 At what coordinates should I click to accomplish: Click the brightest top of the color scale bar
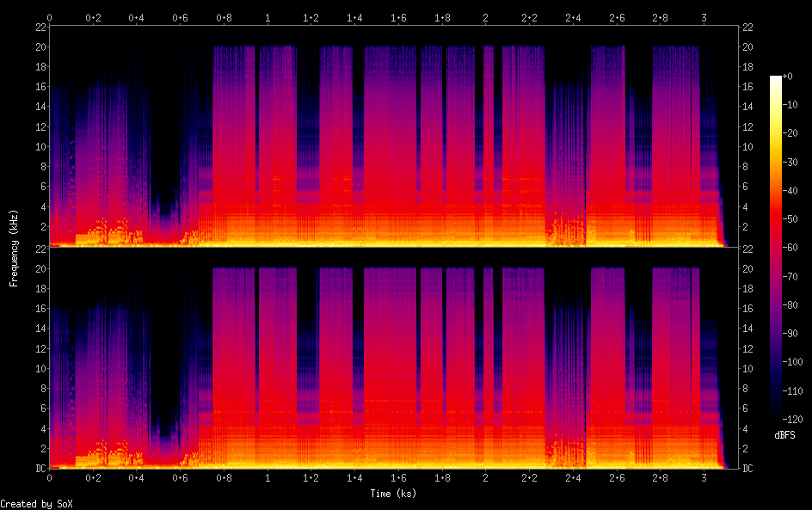776,79
